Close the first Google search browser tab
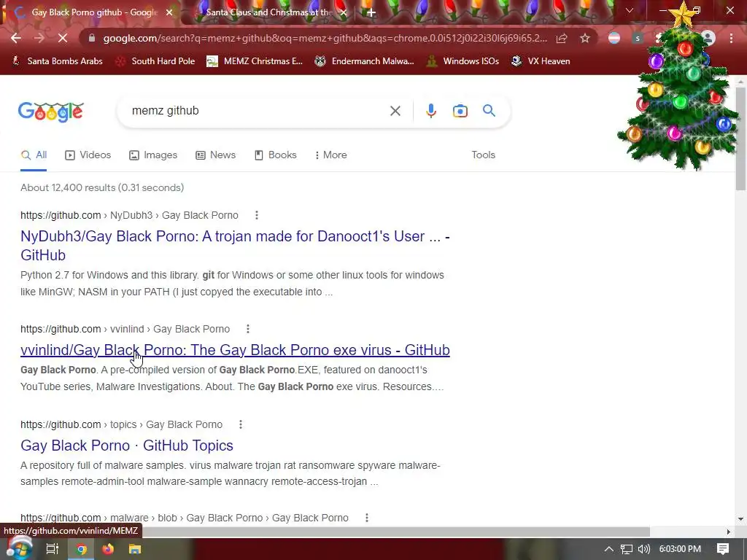 tap(169, 12)
